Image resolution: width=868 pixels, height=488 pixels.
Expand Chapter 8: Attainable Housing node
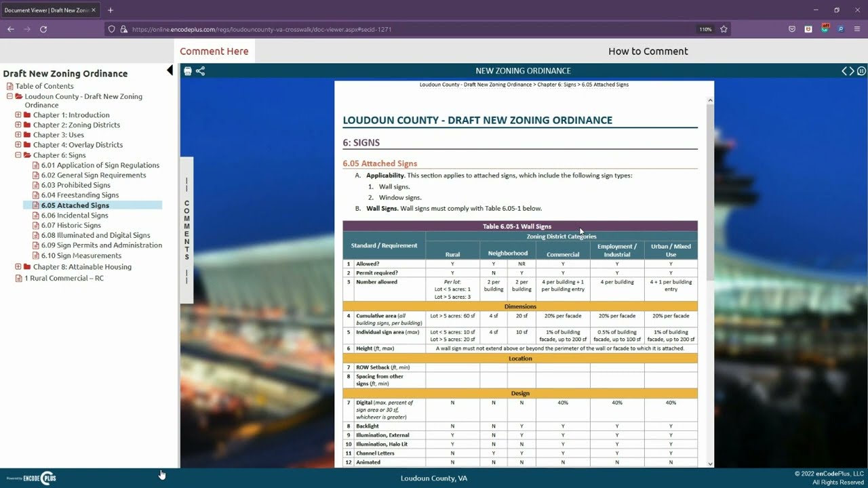tap(18, 266)
